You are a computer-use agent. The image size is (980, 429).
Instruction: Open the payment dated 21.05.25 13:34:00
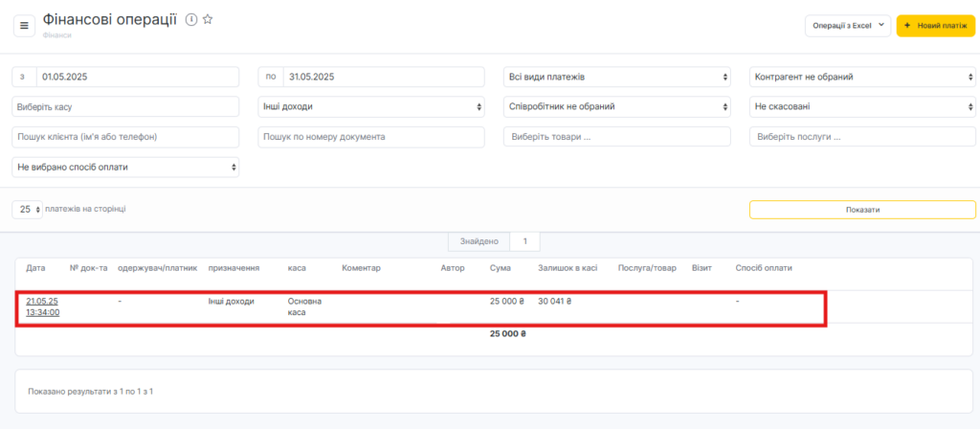[x=42, y=306]
